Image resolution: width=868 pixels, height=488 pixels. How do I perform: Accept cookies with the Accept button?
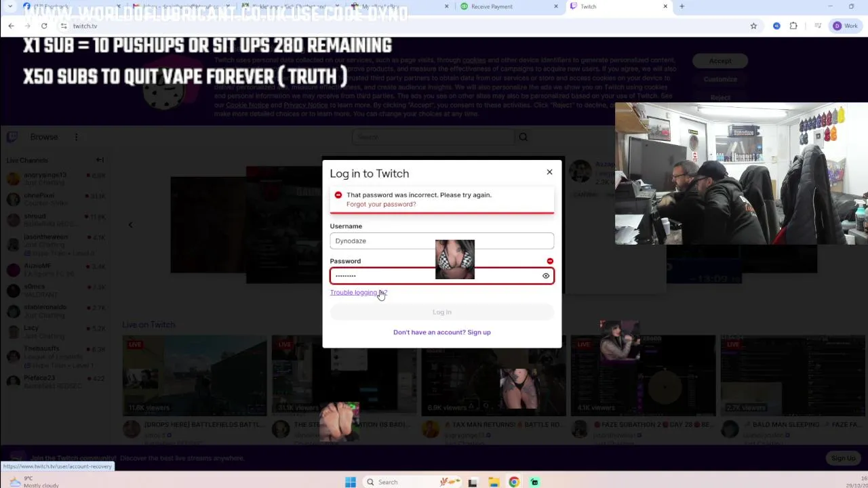click(x=720, y=61)
